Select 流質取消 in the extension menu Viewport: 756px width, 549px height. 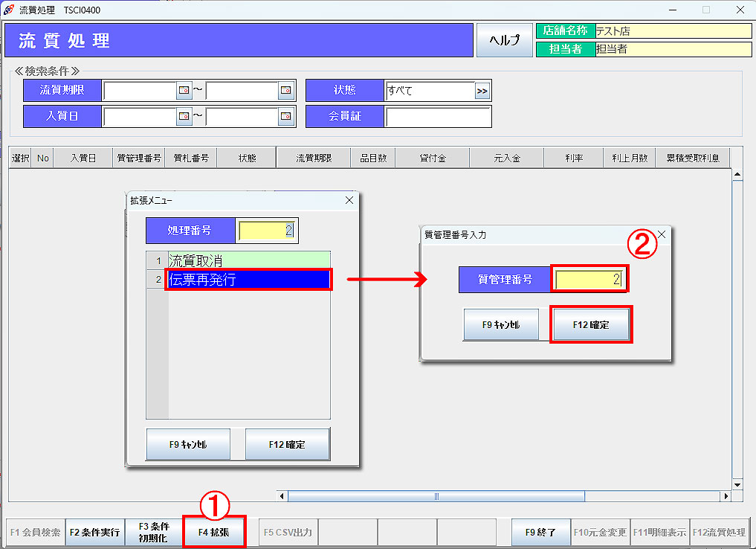pyautogui.click(x=248, y=261)
